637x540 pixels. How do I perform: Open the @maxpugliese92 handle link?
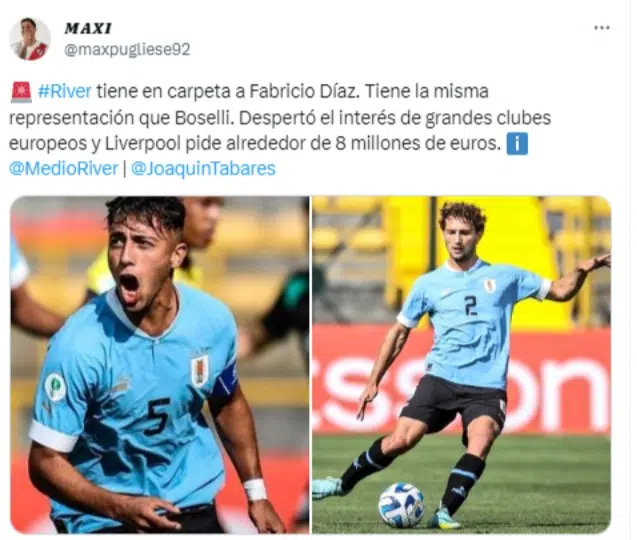(x=127, y=50)
